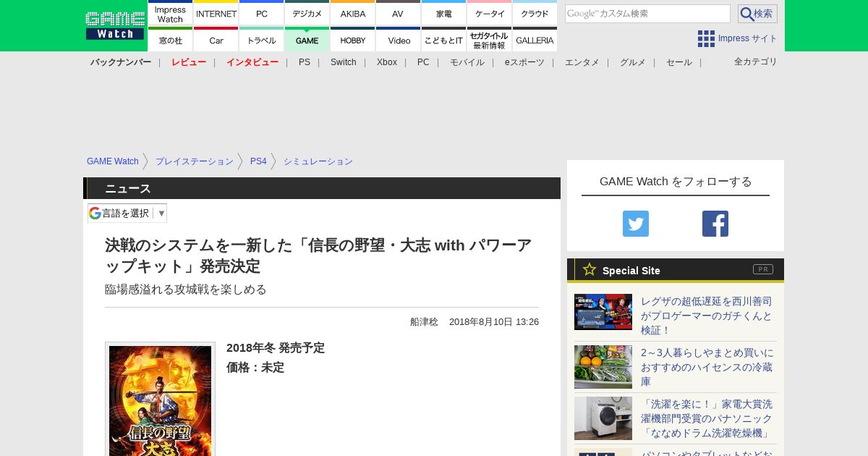Open Video site tab
This screenshot has width=868, height=456.
399,40
